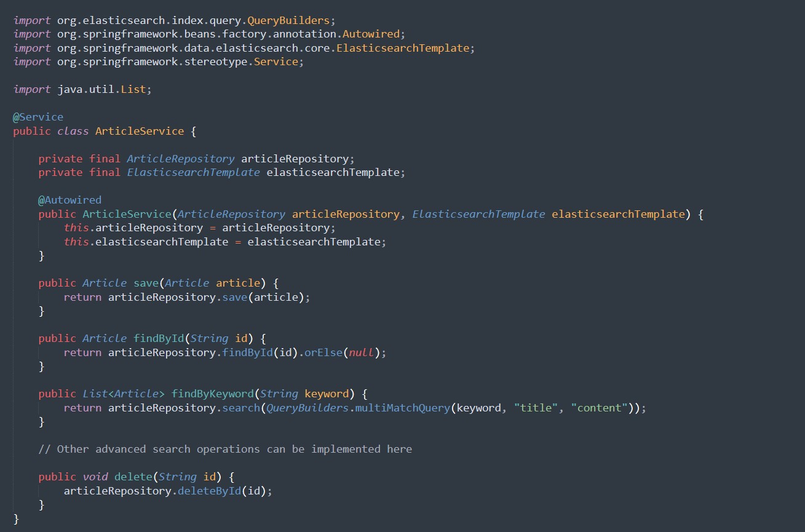Click the "content" string literal
The width and height of the screenshot is (805, 532).
pos(603,408)
